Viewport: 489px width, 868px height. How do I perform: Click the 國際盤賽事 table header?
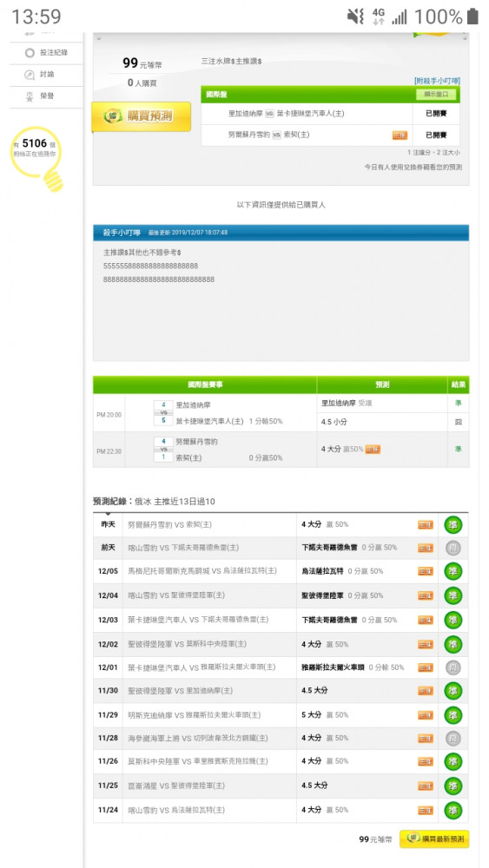(x=205, y=385)
